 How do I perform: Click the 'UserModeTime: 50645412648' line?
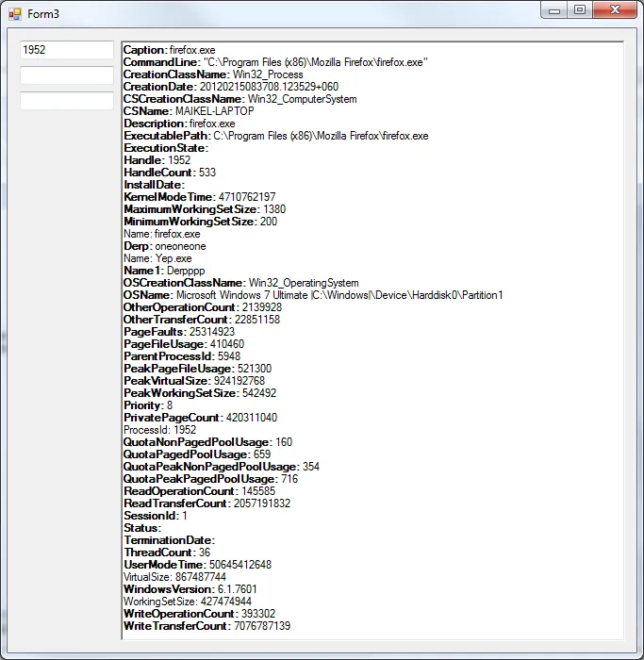[197, 565]
